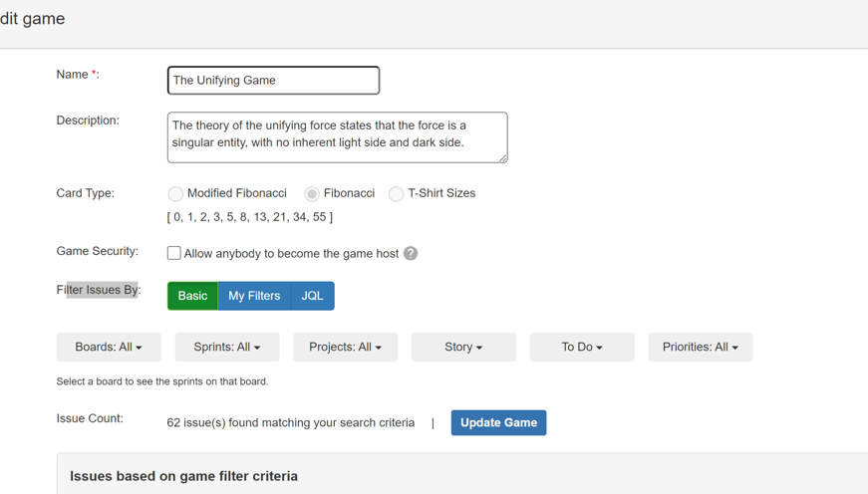Switch to the My Filters tab

(x=254, y=296)
